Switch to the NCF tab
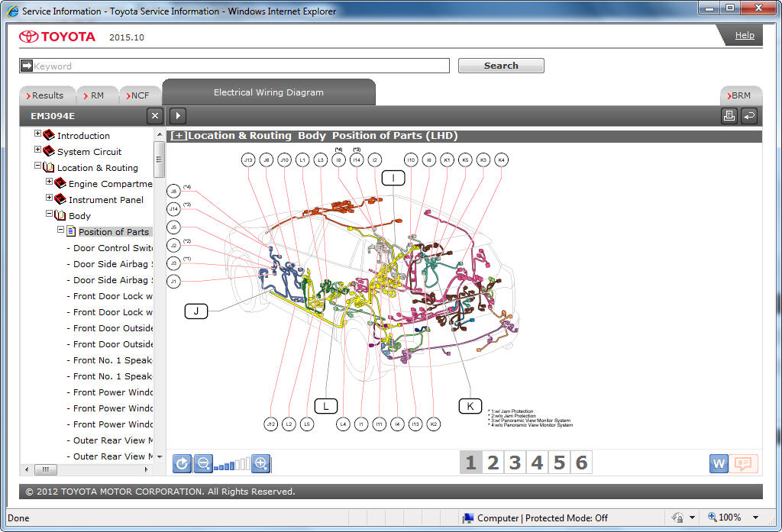This screenshot has width=782, height=532. tap(140, 95)
